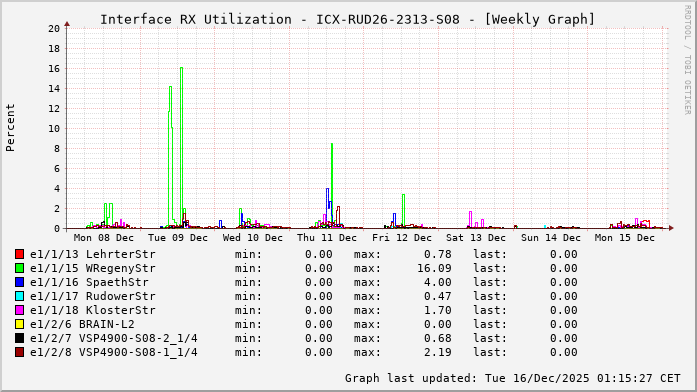Click the max value 1.70 for KlosterStr
This screenshot has height=392, width=697.
click(438, 310)
